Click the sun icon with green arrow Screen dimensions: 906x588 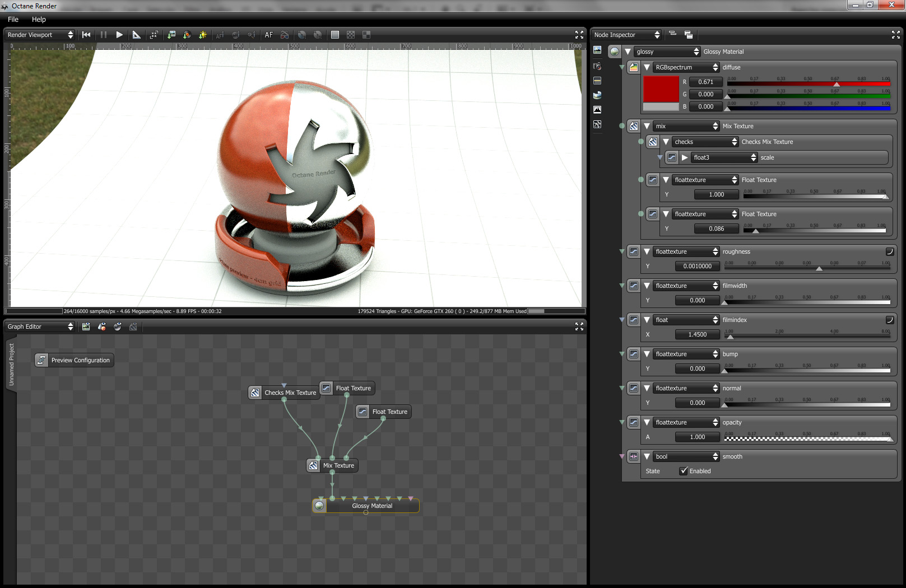pos(203,35)
